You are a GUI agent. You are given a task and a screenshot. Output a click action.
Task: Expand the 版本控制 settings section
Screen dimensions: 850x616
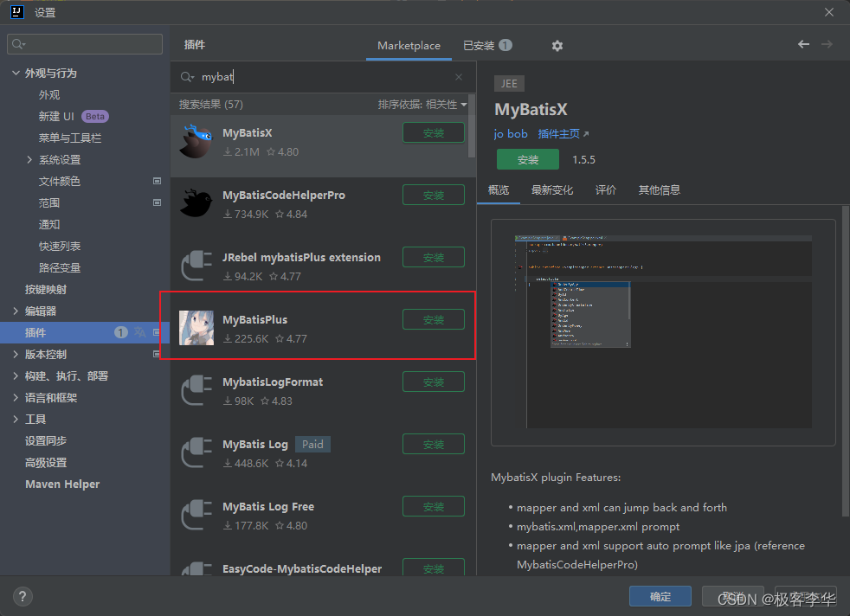click(x=16, y=354)
